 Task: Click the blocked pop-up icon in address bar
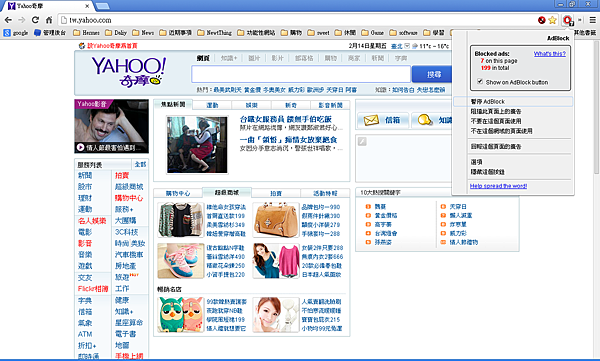tap(541, 20)
